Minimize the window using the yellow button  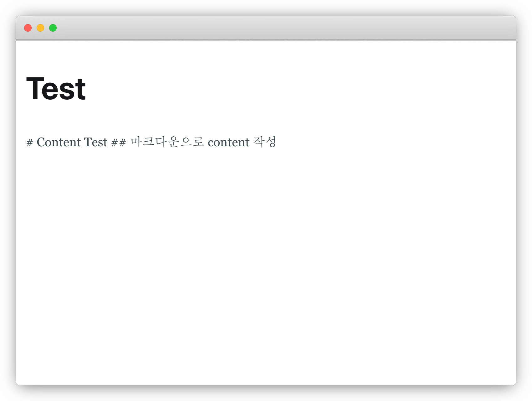pyautogui.click(x=40, y=28)
